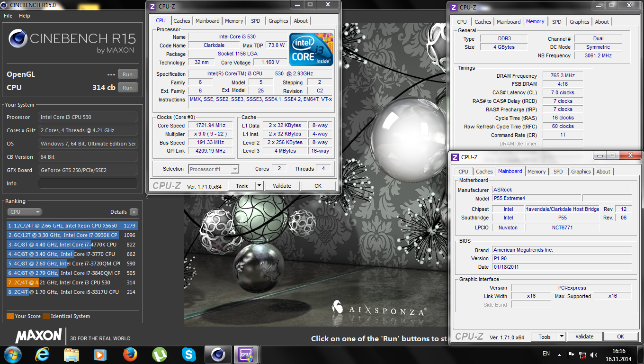Click the QPI Link 4209.19 MHz value
Screen dimensions: 644x364
click(211, 151)
